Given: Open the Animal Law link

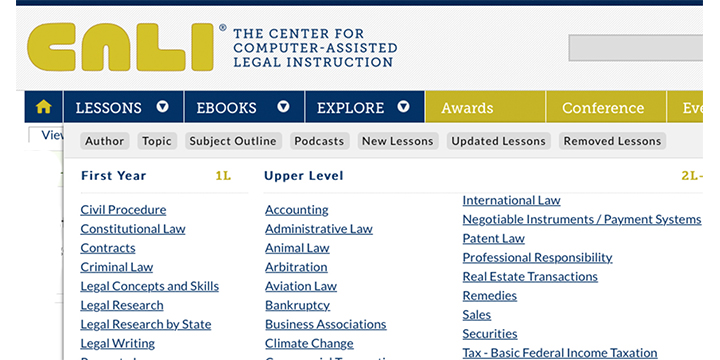Looking at the screenshot, I should pos(297,248).
